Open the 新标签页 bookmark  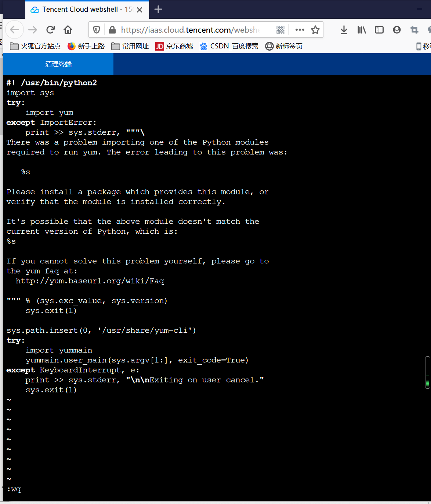(x=284, y=46)
